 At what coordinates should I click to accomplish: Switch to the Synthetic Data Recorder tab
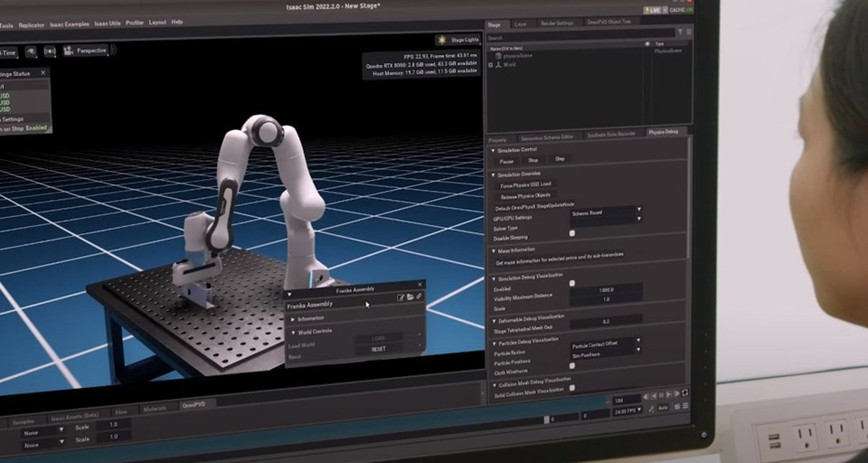point(611,135)
